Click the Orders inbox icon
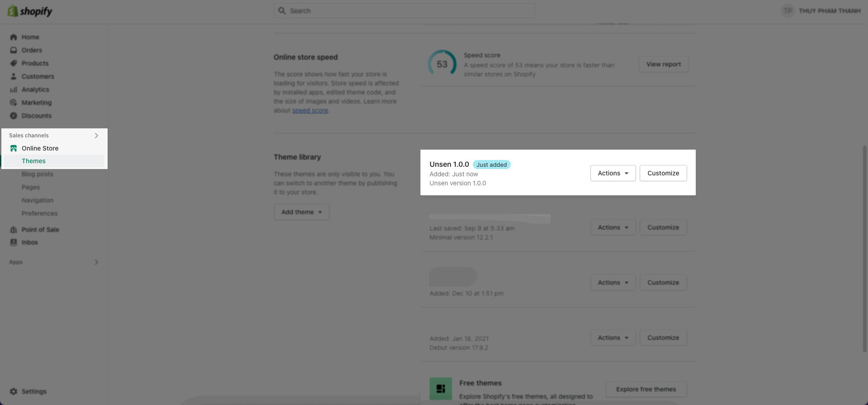This screenshot has height=405, width=868. (x=14, y=50)
